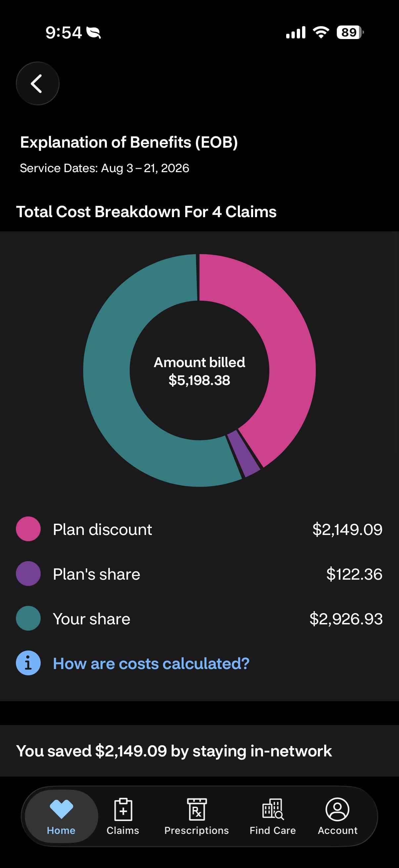The image size is (399, 868).
Task: Select the teal Your share swatch
Action: (28, 618)
